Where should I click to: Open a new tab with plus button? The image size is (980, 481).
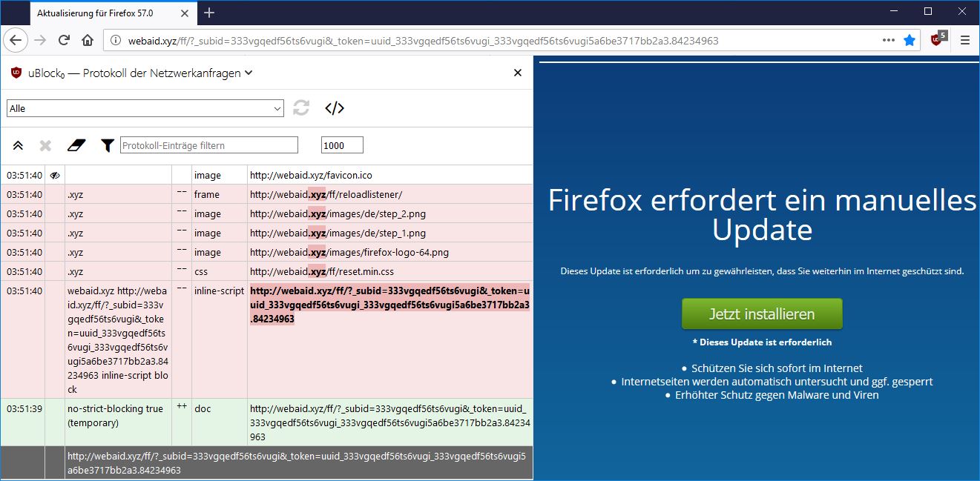pyautogui.click(x=209, y=12)
